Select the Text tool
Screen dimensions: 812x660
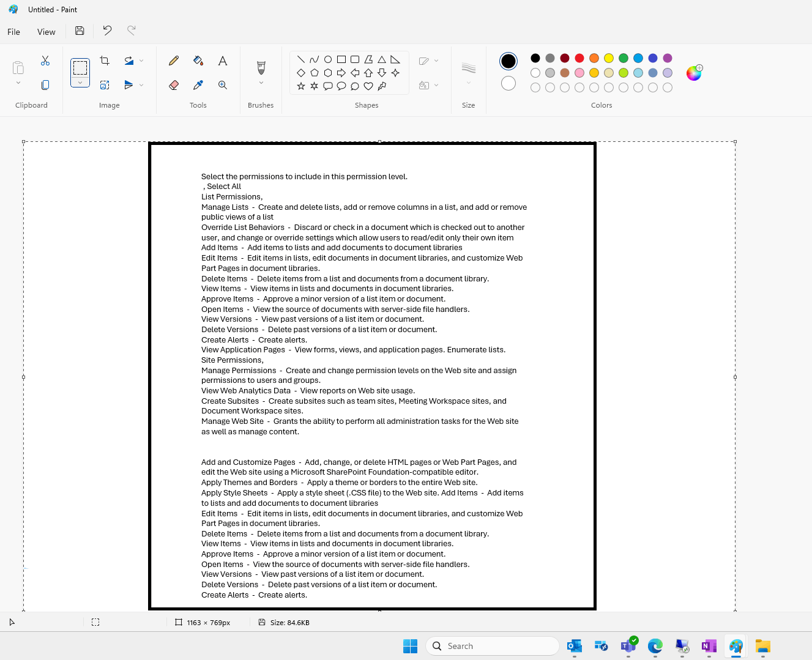[223, 60]
